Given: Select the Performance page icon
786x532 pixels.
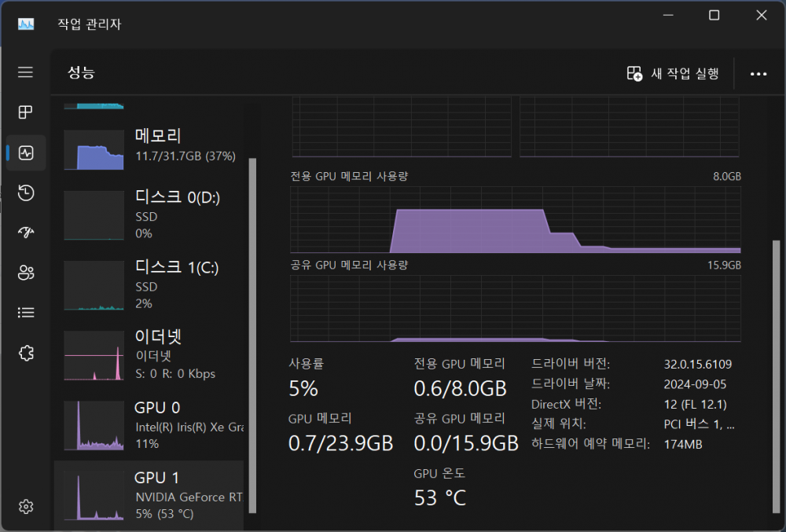Looking at the screenshot, I should tap(26, 153).
